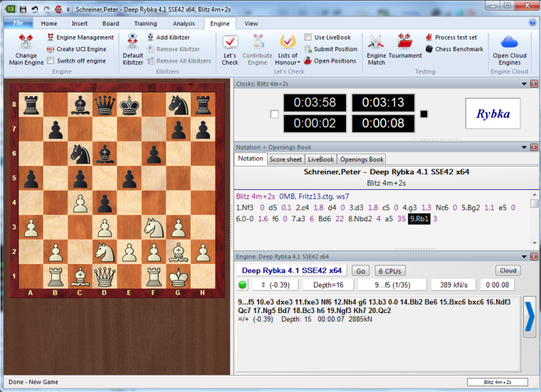Click the highlighted move 9.Rb1 in notation
The image size is (541, 392).
(419, 218)
